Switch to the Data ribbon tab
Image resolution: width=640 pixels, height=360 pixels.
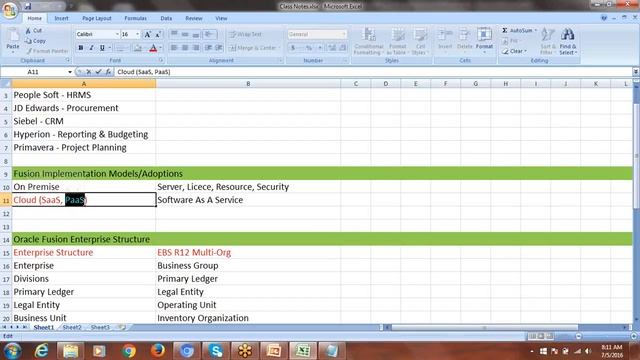point(166,18)
